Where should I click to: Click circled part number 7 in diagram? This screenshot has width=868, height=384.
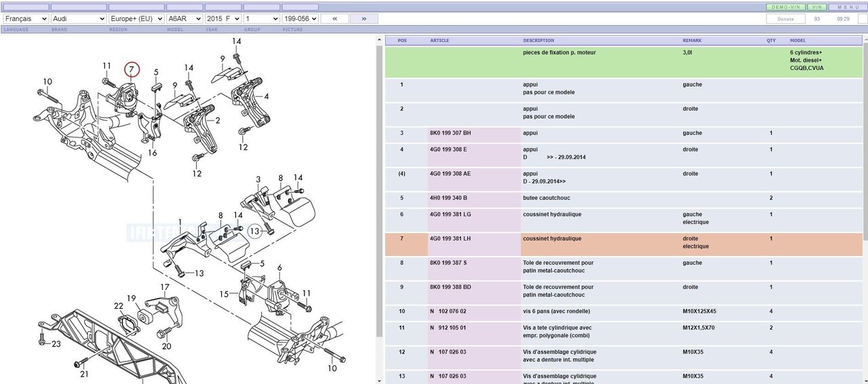pos(132,69)
